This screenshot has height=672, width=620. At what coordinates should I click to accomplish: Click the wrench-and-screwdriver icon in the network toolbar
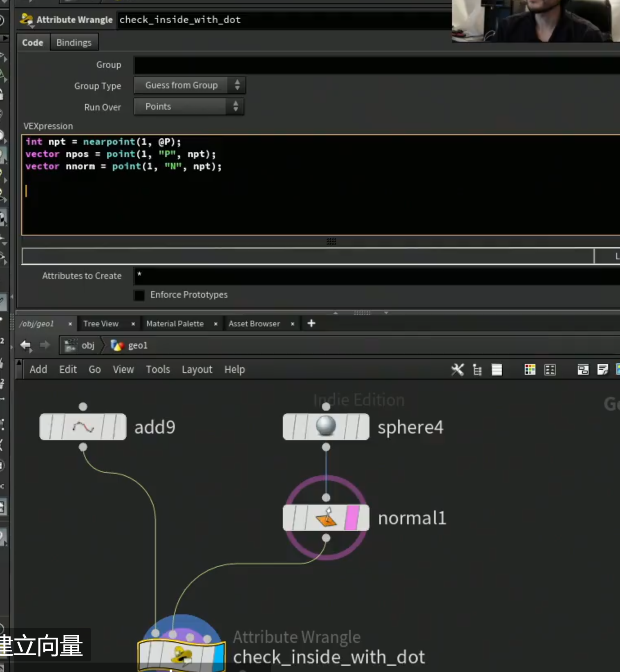[457, 370]
